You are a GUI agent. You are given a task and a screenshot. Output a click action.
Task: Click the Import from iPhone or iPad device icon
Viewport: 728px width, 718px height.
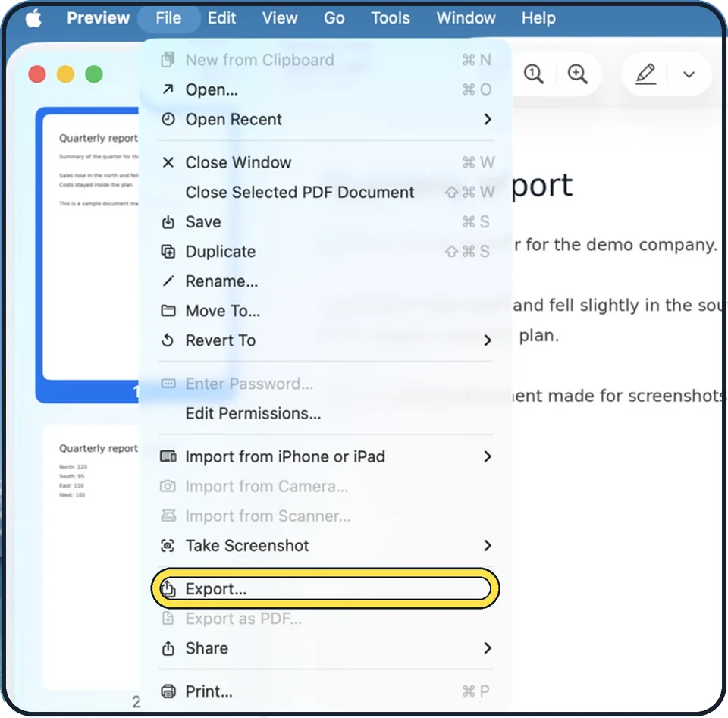[168, 456]
